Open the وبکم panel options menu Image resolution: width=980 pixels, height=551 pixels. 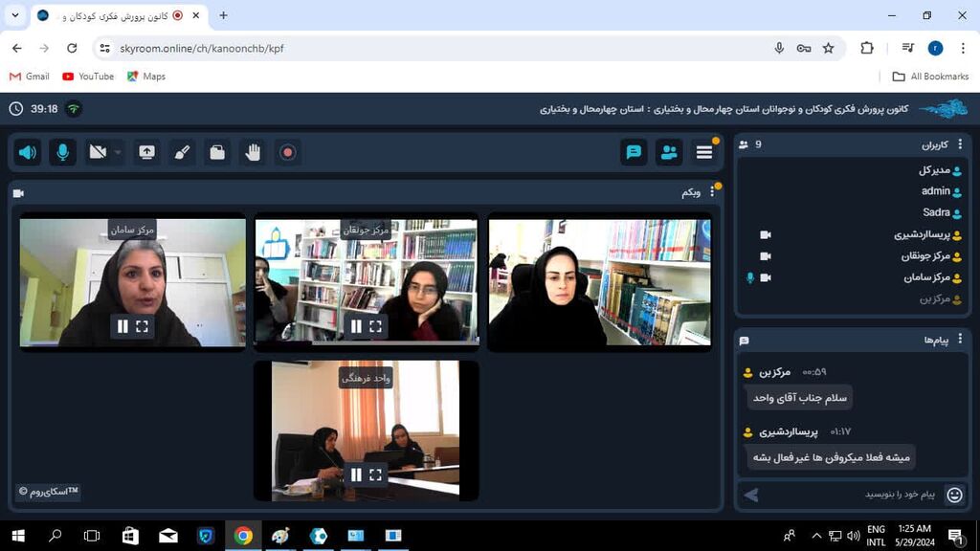tap(713, 192)
